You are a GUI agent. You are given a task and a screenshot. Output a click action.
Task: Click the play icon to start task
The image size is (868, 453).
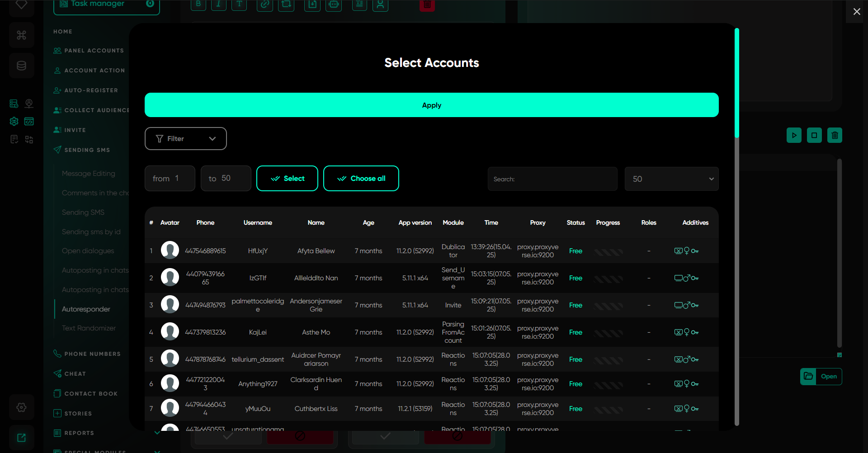tap(794, 135)
